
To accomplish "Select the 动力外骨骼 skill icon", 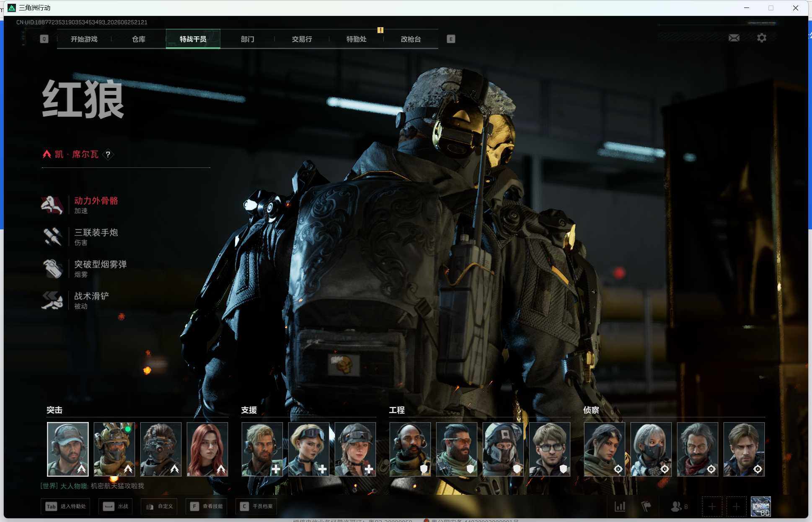I will click(x=52, y=205).
